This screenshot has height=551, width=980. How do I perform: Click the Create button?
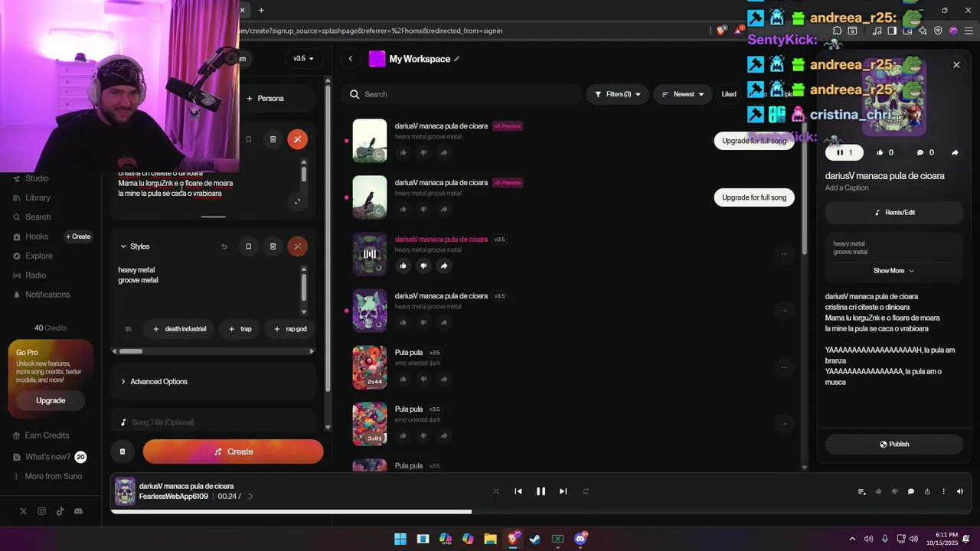(x=233, y=452)
